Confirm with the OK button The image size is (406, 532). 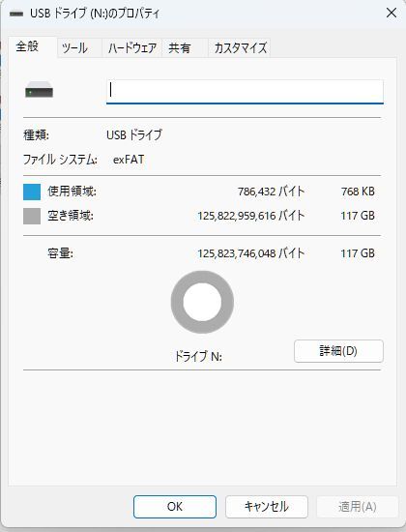coord(175,507)
